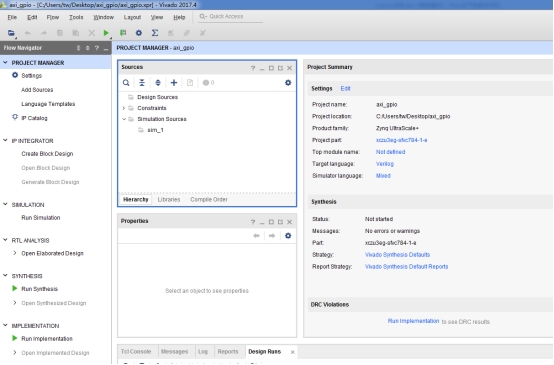The height and width of the screenshot is (365, 554).
Task: Click the Not defined top module link
Action: click(390, 152)
